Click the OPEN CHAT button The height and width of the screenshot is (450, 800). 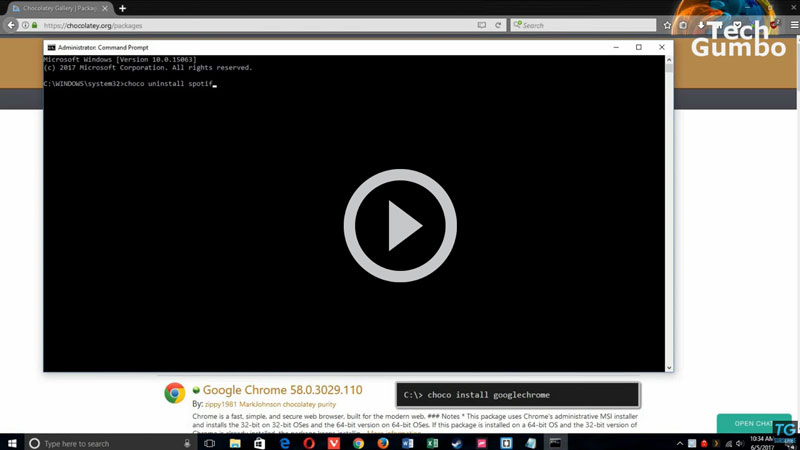click(754, 423)
